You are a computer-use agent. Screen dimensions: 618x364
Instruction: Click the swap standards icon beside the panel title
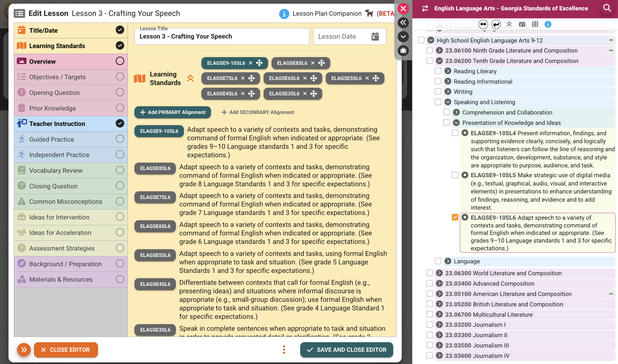pos(425,8)
